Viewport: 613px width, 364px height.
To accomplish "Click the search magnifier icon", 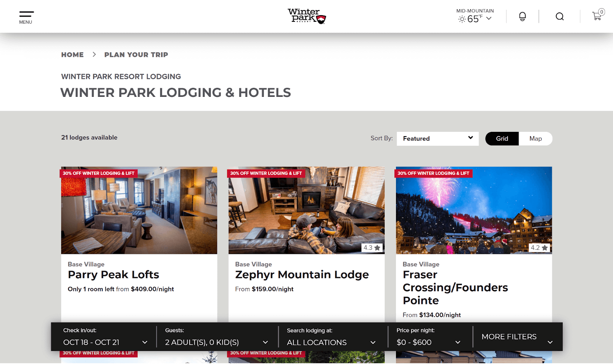I will tap(559, 16).
